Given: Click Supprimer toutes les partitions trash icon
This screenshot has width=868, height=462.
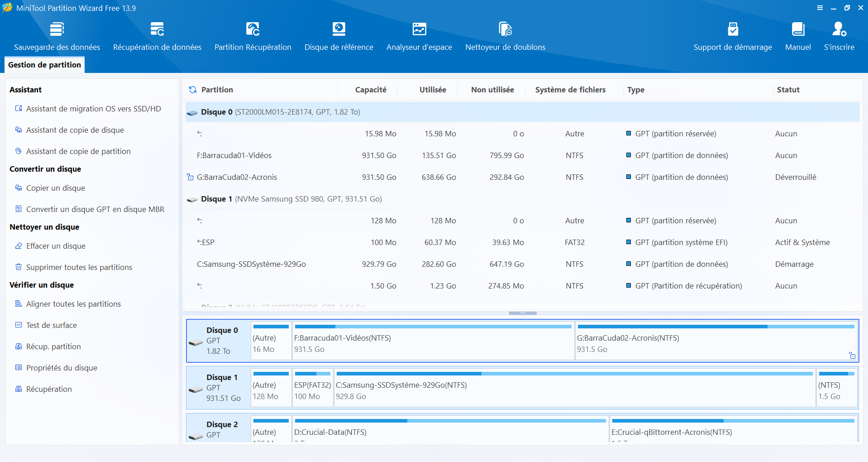Looking at the screenshot, I should (19, 267).
